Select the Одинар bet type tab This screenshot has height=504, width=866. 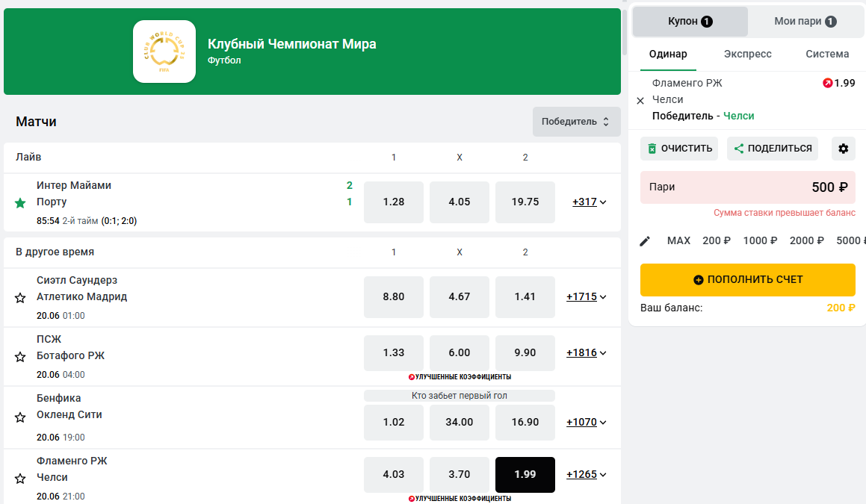click(x=668, y=54)
